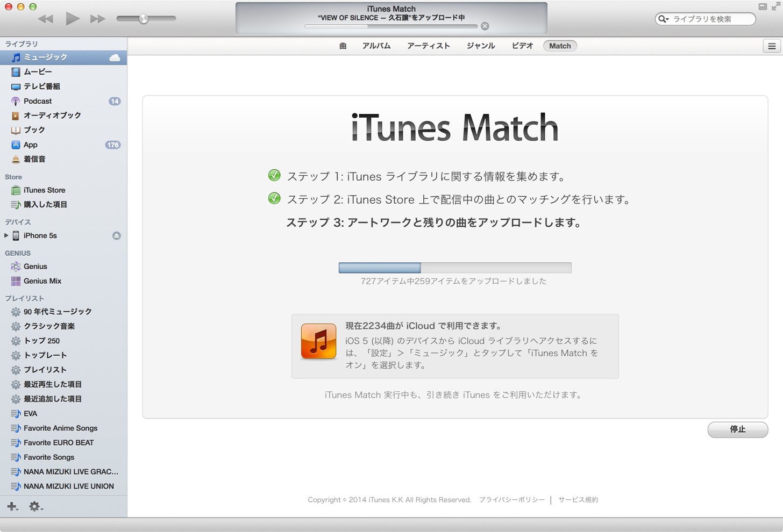
Task: Click the App badge showing 176
Action: (113, 145)
